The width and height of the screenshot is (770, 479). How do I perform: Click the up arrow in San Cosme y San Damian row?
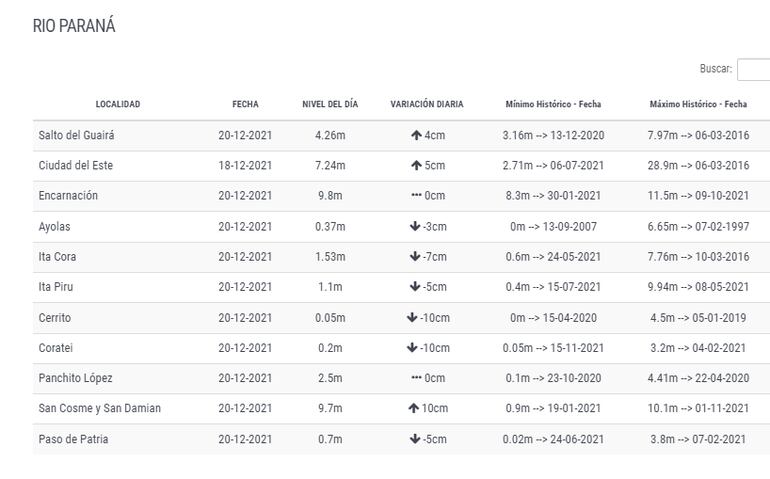[411, 409]
